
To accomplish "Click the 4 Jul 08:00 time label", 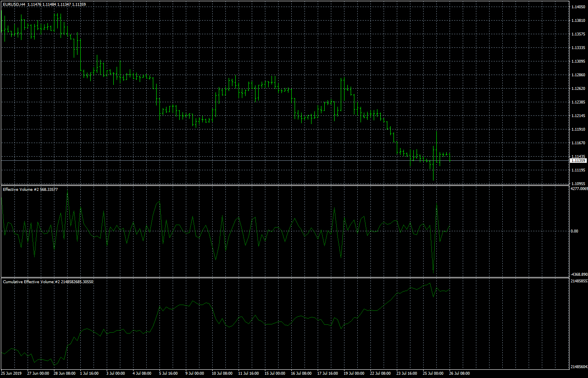I will point(142,373).
